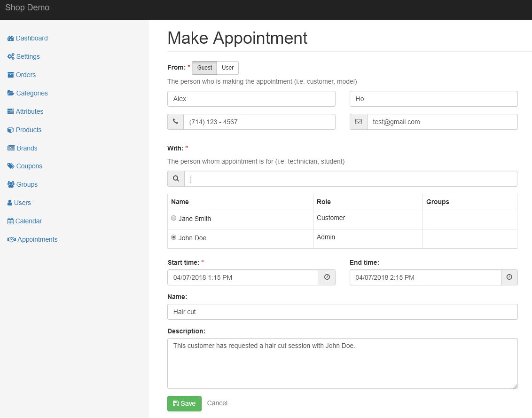Screen dimensions: 532x418
Task: Click the envelope icon beside email field
Action: [358, 122]
